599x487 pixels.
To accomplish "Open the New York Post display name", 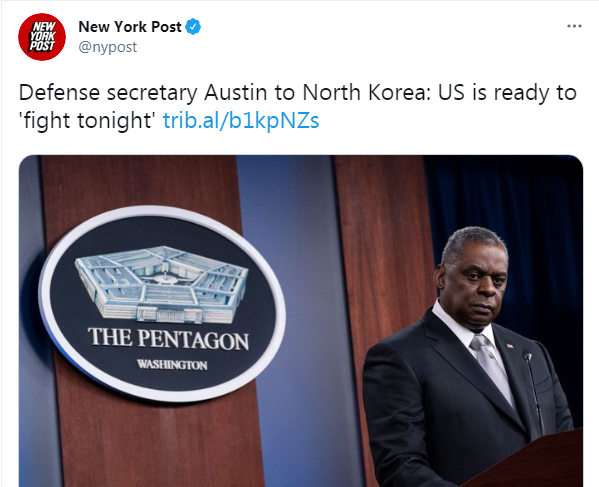I will (x=130, y=27).
